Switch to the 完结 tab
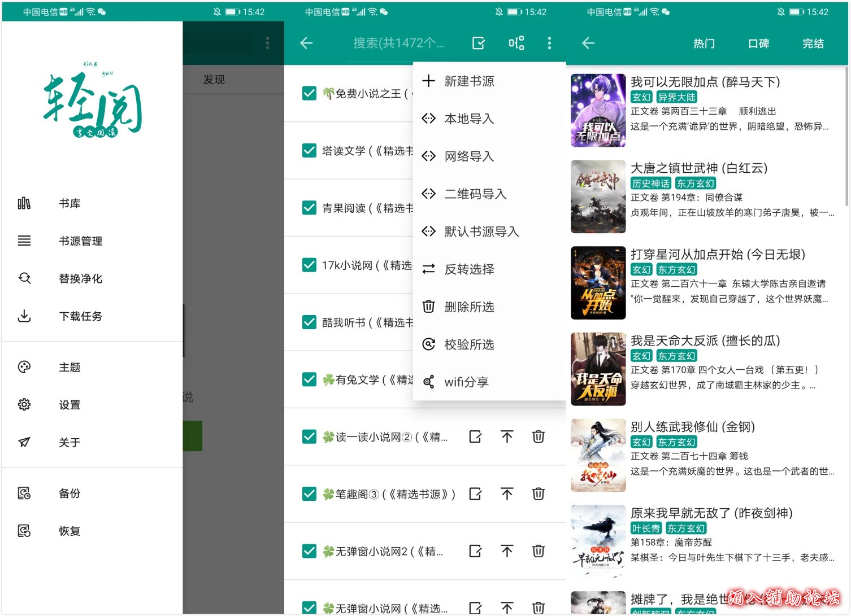 [x=813, y=43]
